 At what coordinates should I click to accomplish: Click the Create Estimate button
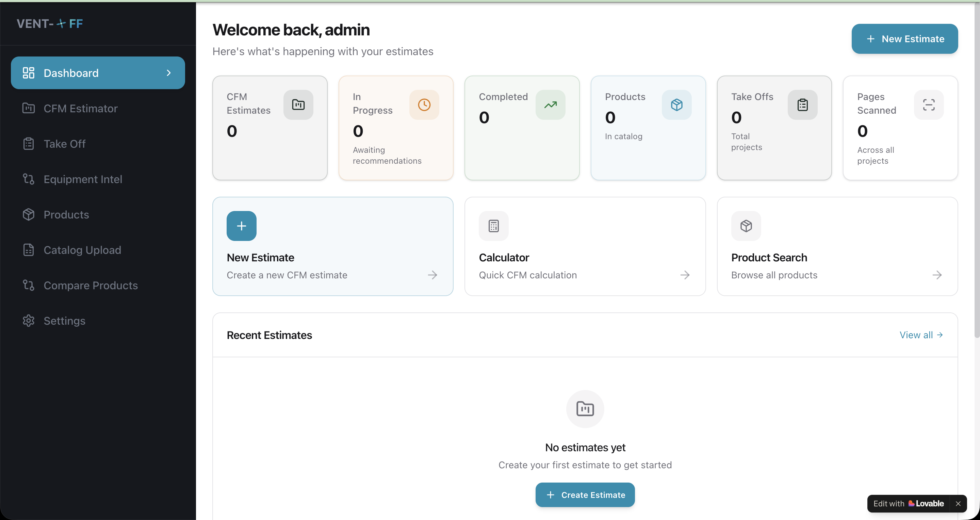[585, 494]
